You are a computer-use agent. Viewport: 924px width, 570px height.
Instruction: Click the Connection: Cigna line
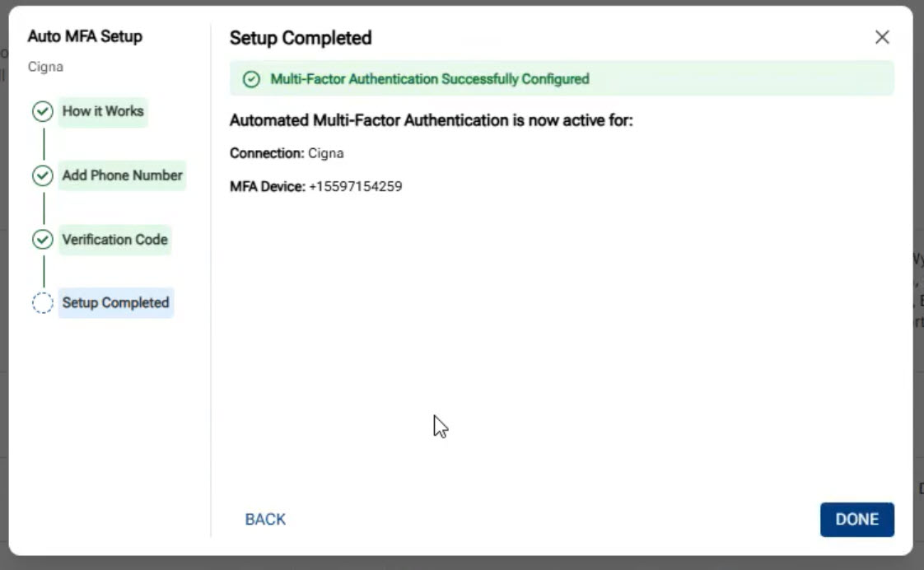coord(287,153)
